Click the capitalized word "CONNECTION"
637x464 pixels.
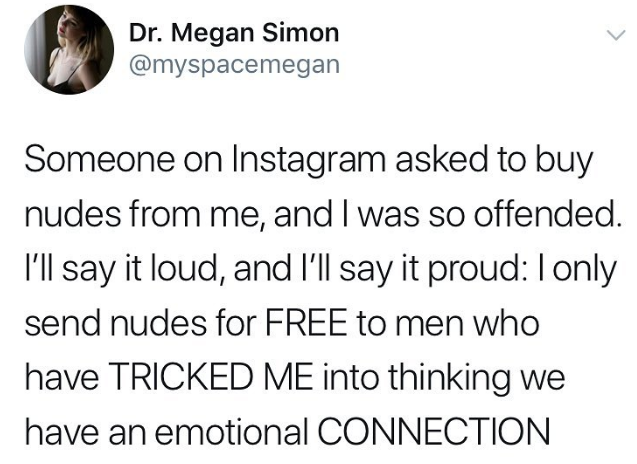(x=434, y=431)
